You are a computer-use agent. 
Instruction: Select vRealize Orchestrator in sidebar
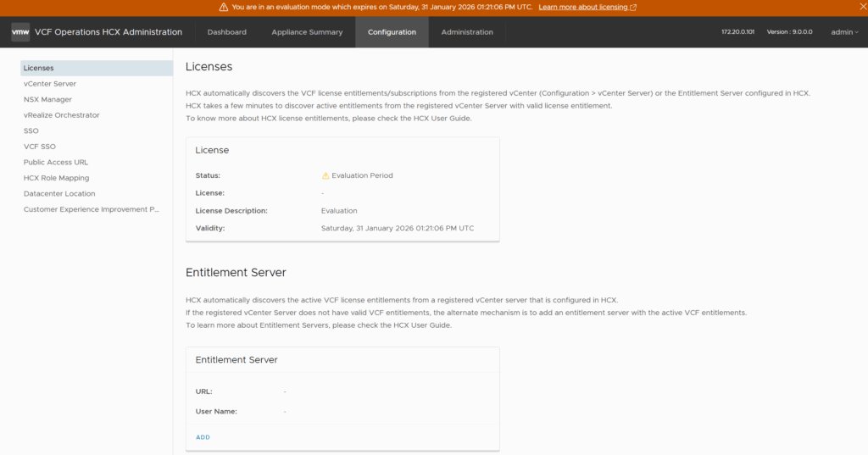[61, 115]
